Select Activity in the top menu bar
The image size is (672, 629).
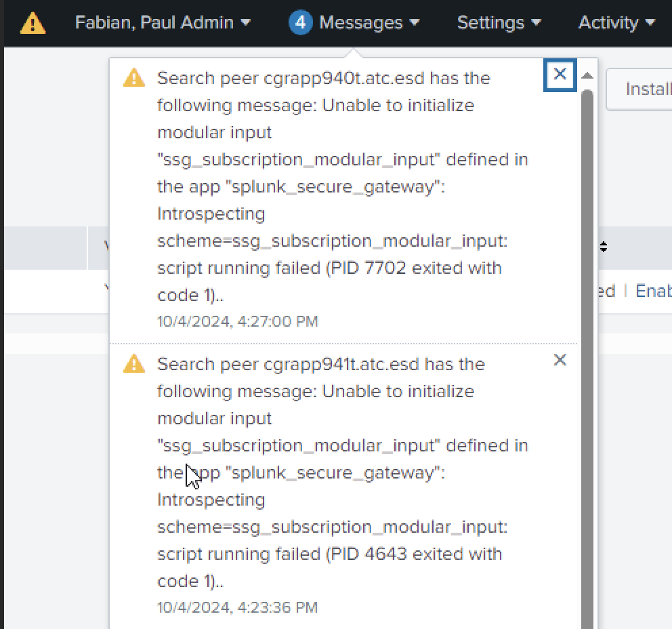pyautogui.click(x=609, y=22)
